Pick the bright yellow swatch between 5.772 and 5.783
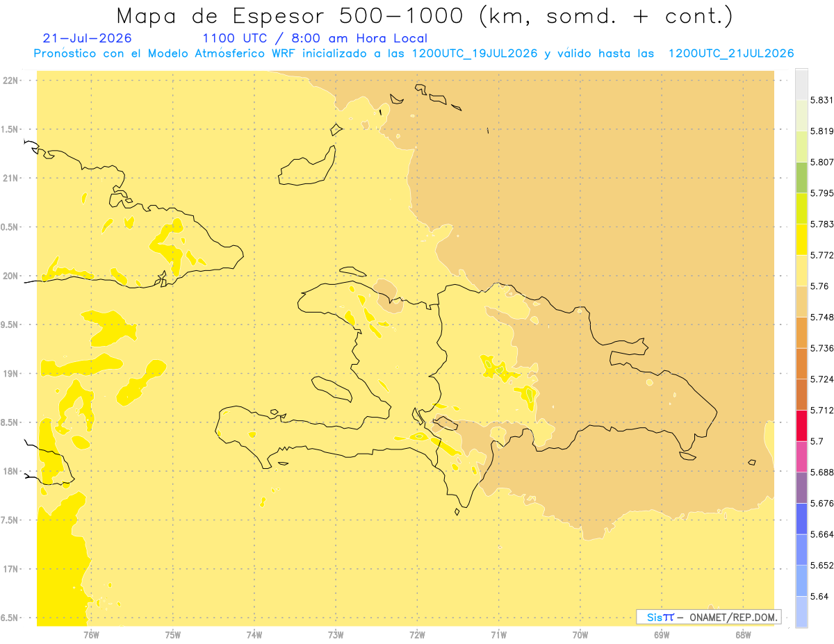Image resolution: width=834 pixels, height=644 pixels. [x=801, y=240]
